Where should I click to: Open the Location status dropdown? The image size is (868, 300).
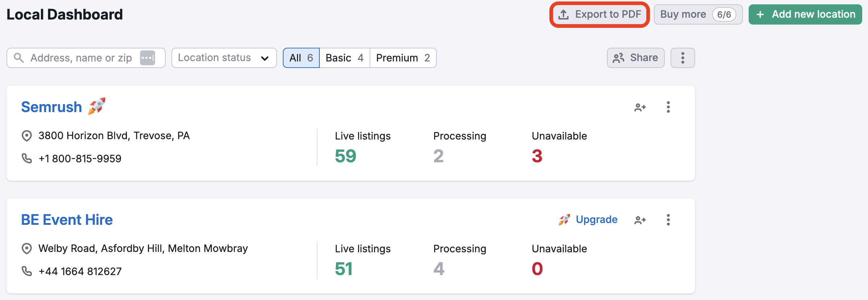click(x=224, y=58)
